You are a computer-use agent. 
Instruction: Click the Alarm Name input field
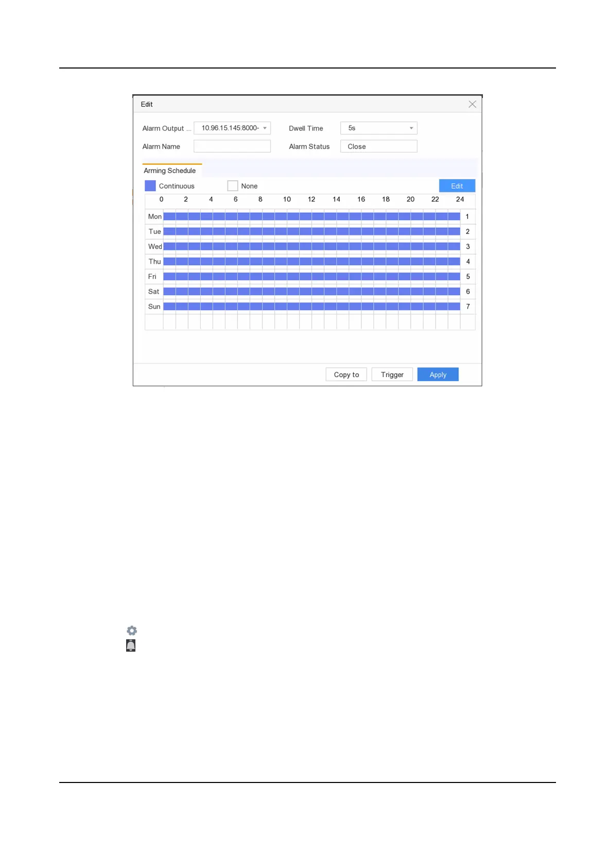[x=232, y=147]
